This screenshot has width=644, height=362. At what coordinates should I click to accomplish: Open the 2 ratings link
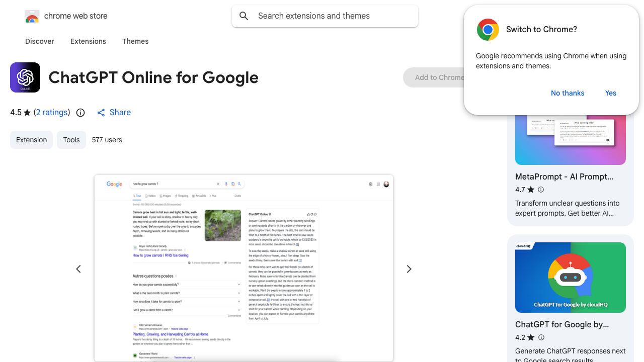click(x=52, y=113)
